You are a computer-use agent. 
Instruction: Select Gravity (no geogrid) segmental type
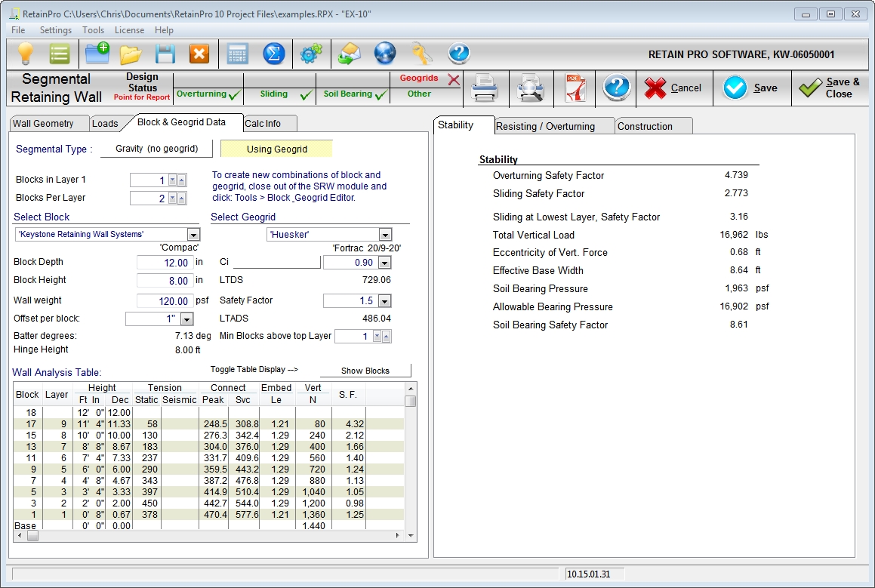pyautogui.click(x=156, y=149)
